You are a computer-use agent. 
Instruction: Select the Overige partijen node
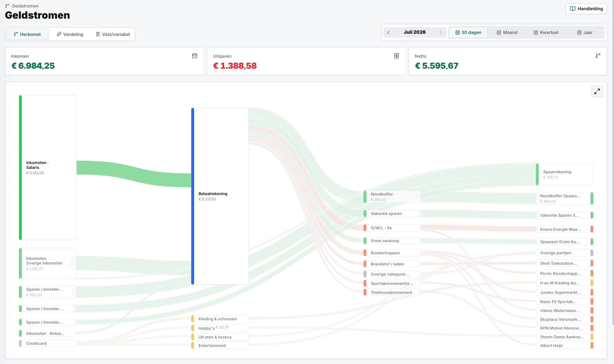point(564,253)
